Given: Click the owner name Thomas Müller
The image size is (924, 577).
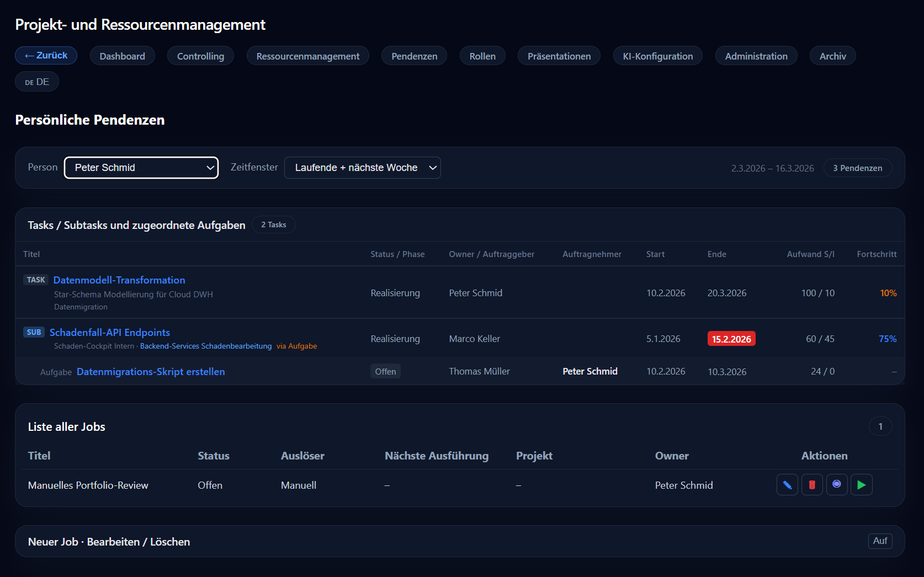Looking at the screenshot, I should pos(480,371).
